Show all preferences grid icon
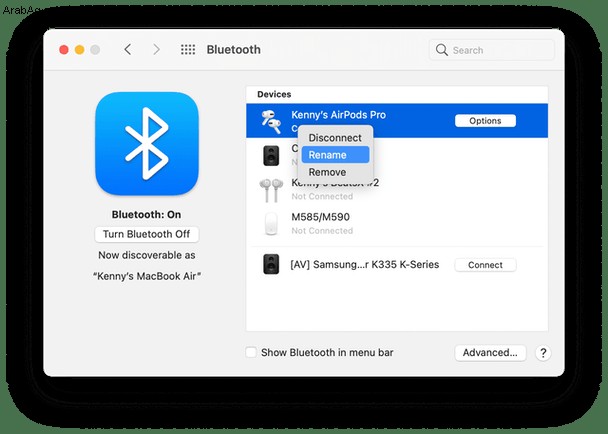 click(188, 50)
